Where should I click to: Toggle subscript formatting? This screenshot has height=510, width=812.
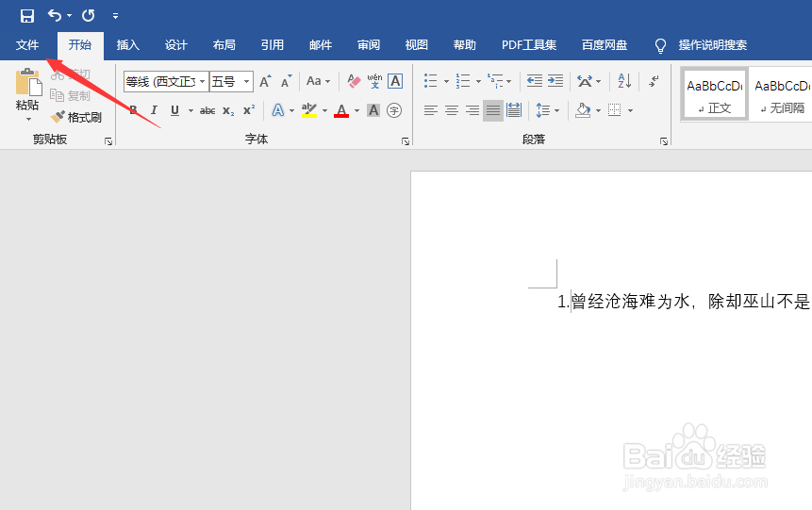click(x=228, y=110)
